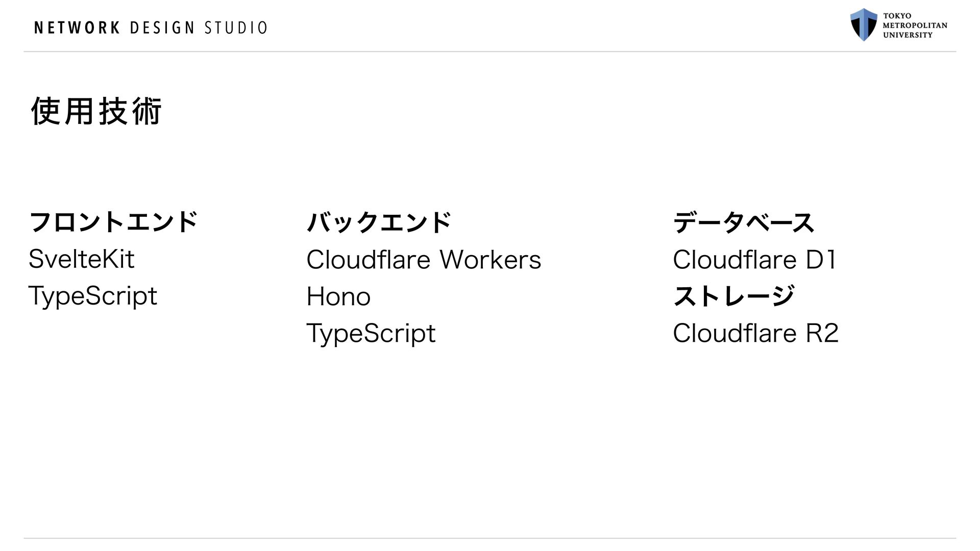The image size is (980, 551).
Task: Click the Cloudflare D1 text
Action: (x=754, y=260)
